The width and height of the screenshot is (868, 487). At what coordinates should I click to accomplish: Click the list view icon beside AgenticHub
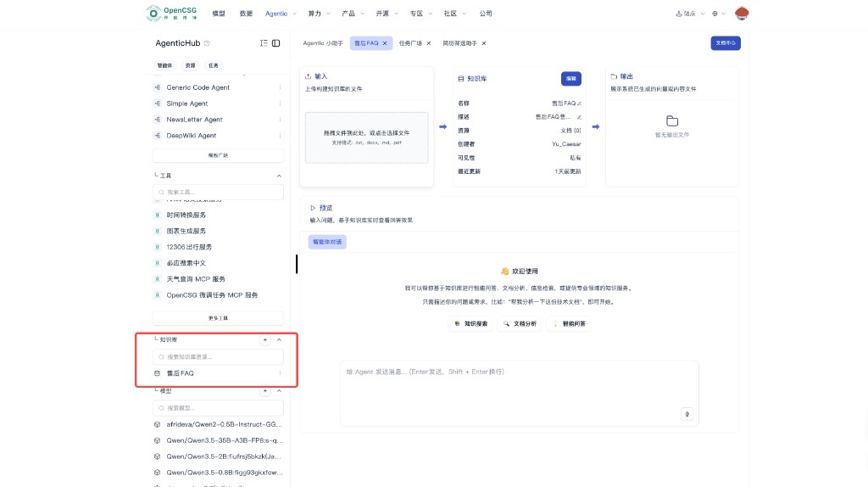tap(264, 43)
